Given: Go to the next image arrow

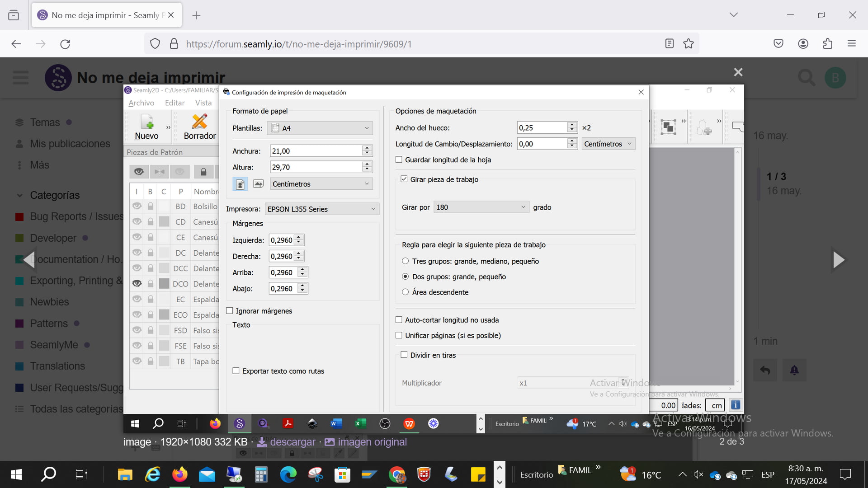Looking at the screenshot, I should pos(839,260).
